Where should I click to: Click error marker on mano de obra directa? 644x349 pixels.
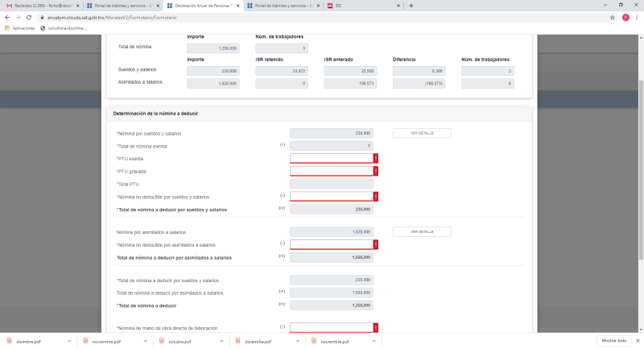[x=376, y=327]
